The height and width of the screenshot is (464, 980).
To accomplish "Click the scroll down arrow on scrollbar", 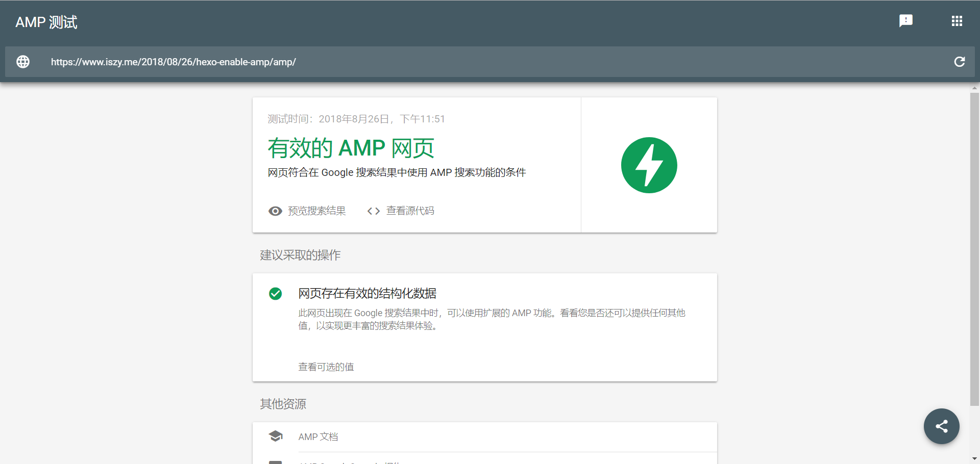I will 974,458.
